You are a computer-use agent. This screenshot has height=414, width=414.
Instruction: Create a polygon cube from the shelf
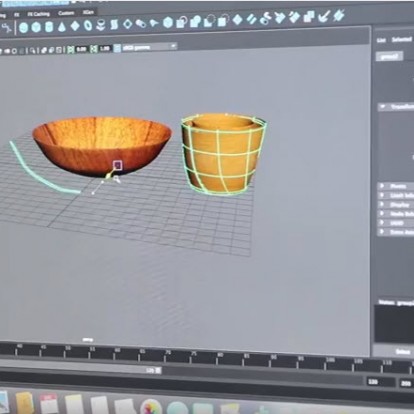[36, 27]
